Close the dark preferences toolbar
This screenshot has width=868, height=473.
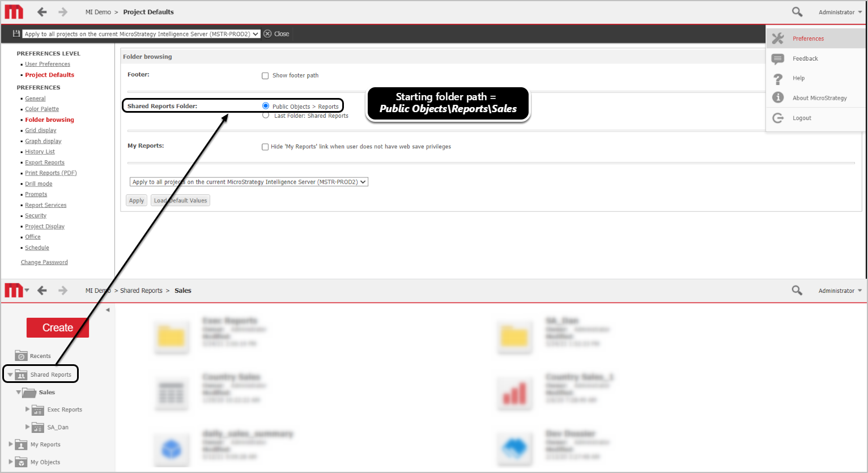click(x=276, y=34)
